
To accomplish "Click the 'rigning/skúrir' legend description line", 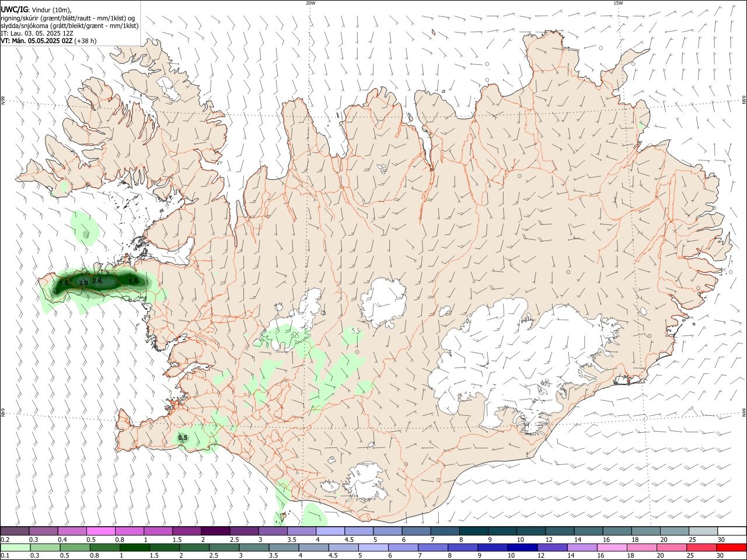I will pyautogui.click(x=68, y=18).
